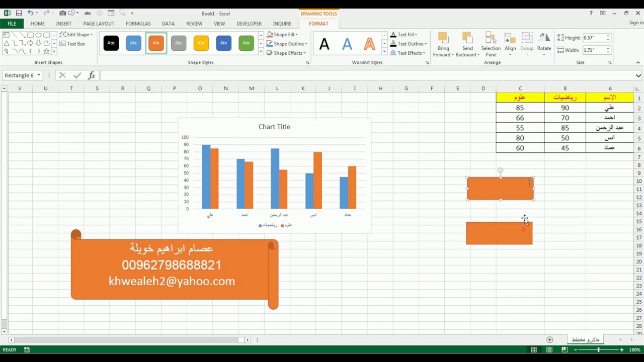644x362 pixels.
Task: Apply the dark blue Abc shape style
Action: click(x=224, y=43)
